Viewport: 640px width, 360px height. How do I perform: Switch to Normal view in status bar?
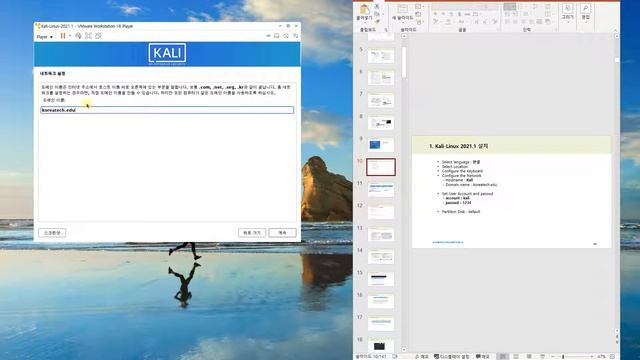(503, 356)
